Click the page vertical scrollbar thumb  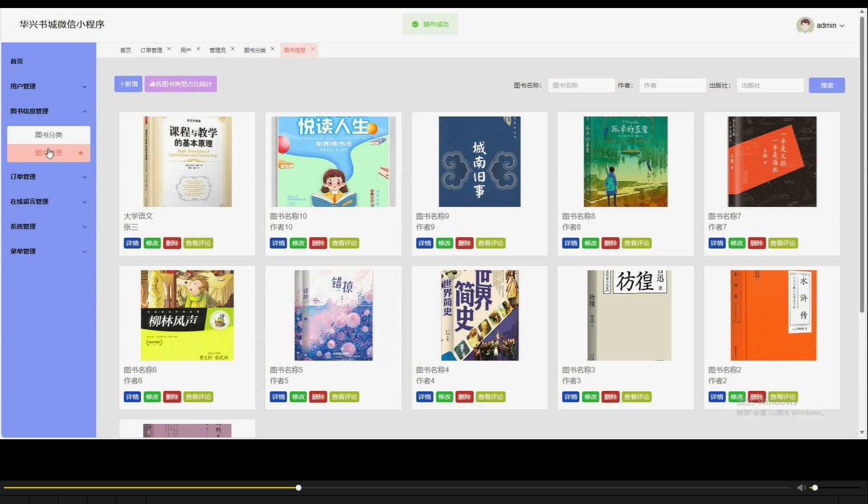click(862, 164)
